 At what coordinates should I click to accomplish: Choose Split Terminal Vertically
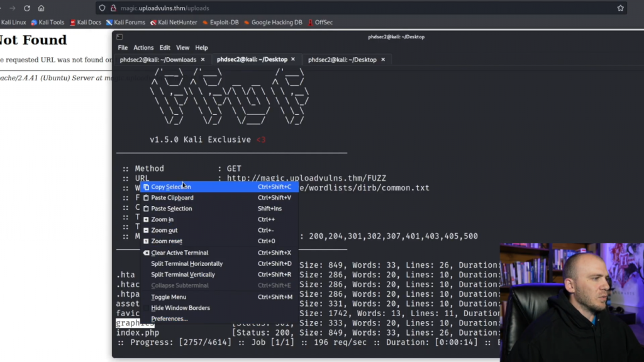coord(219,275)
